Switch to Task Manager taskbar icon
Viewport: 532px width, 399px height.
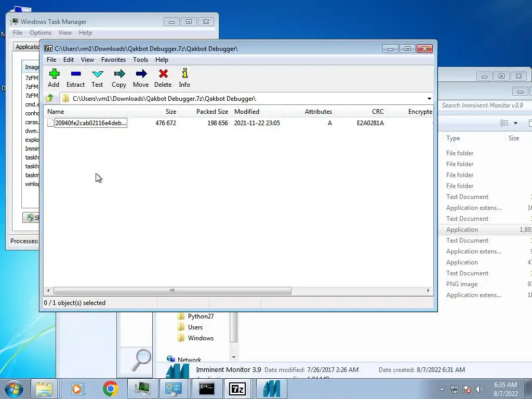coord(143,389)
